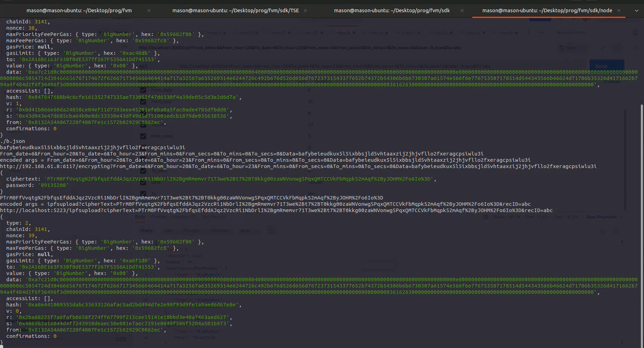644x348 pixels.
Task: Switch to the ~/Desktop/prog/fvm terminal tab
Action: click(x=79, y=10)
